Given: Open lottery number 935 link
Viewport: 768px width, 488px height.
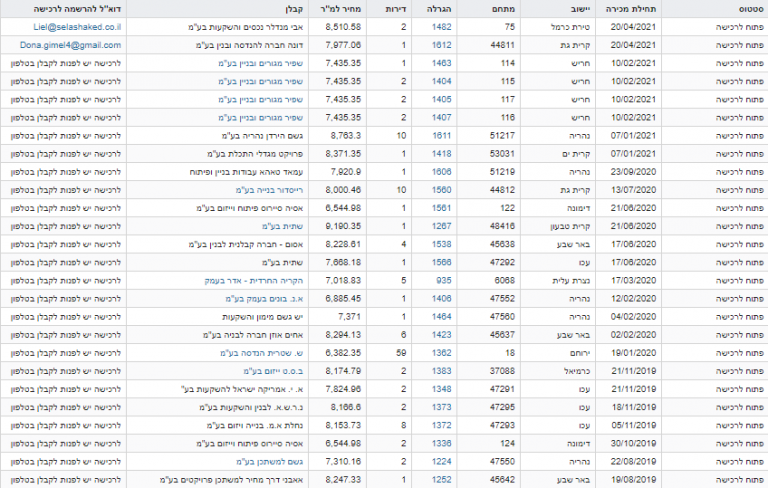Looking at the screenshot, I should (x=443, y=280).
